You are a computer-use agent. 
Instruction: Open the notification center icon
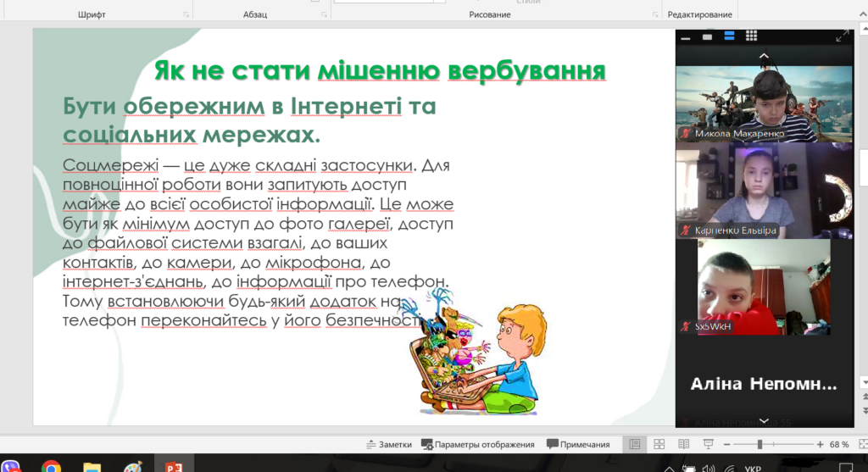point(845,468)
